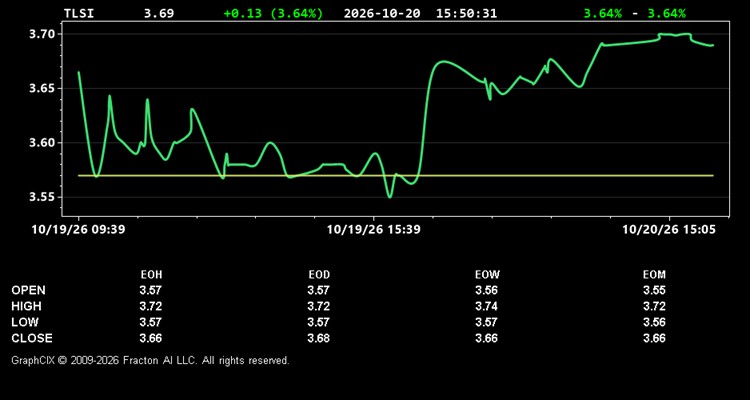The width and height of the screenshot is (750, 400).
Task: Select the EOM column header
Action: 654,275
